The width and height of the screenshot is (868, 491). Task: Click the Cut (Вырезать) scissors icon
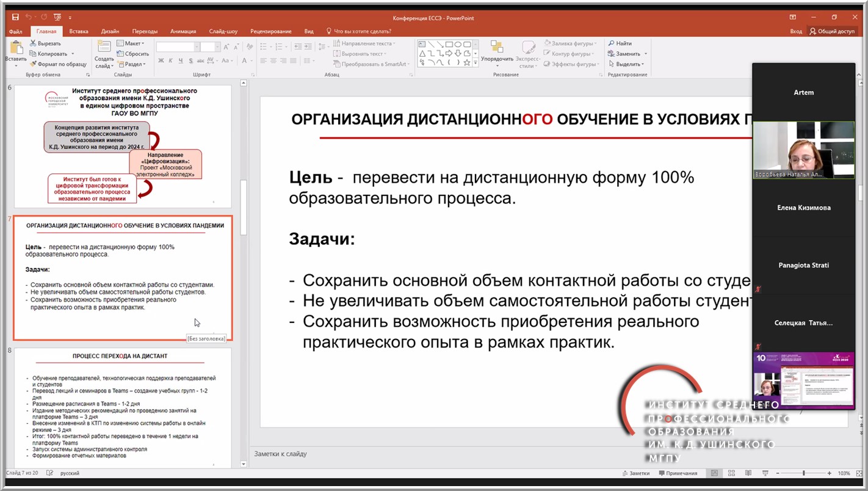point(33,43)
